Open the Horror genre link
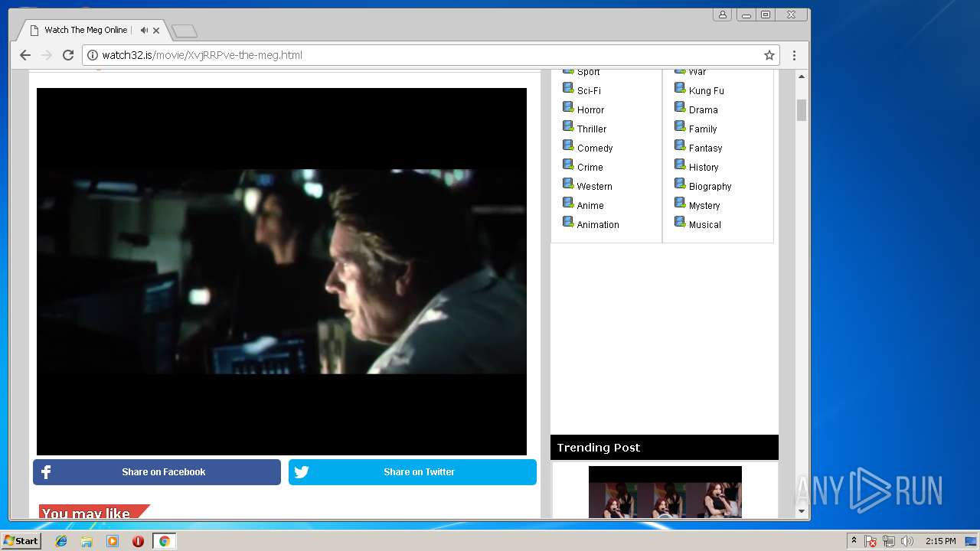This screenshot has height=551, width=980. point(590,110)
